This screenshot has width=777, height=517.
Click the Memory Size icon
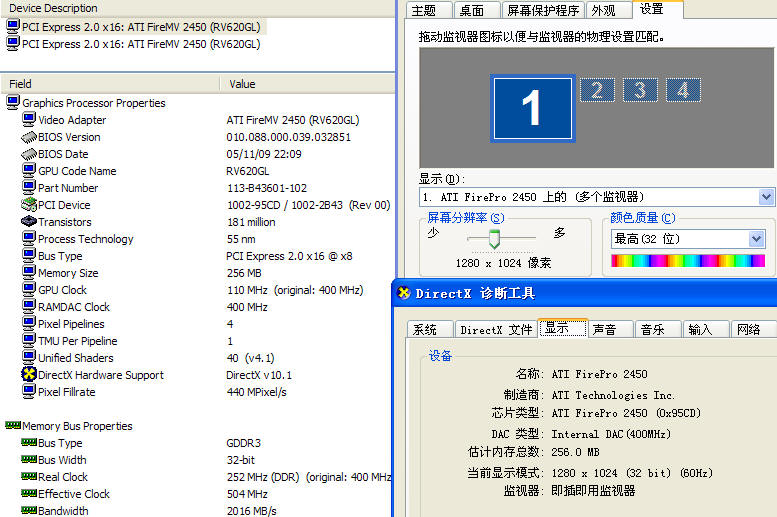pyautogui.click(x=29, y=273)
